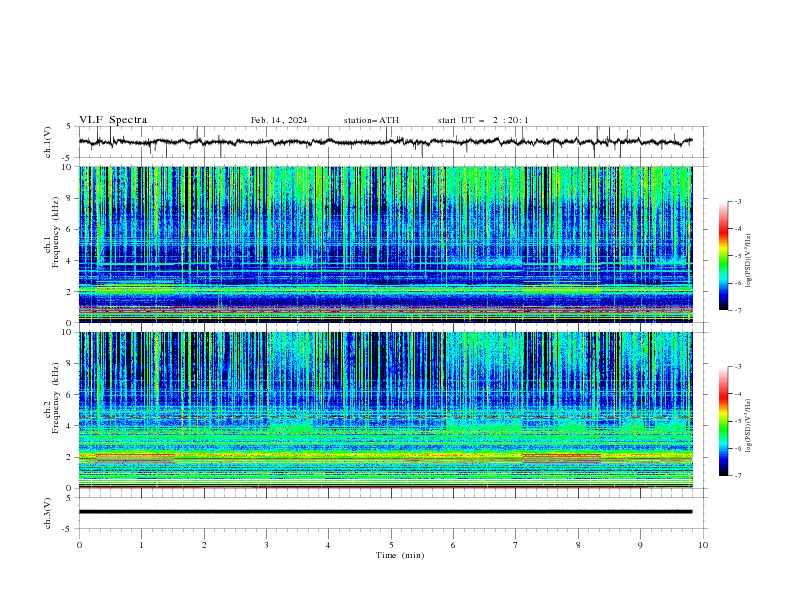
Task: Click inside the ch.2 spectrogram panel
Action: [x=385, y=410]
